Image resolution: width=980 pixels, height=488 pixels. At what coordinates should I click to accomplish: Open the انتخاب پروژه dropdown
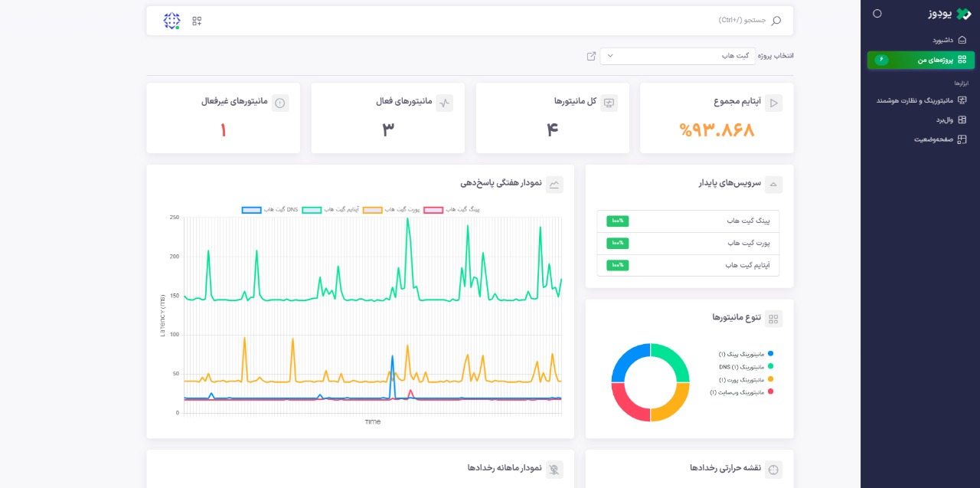tap(678, 56)
